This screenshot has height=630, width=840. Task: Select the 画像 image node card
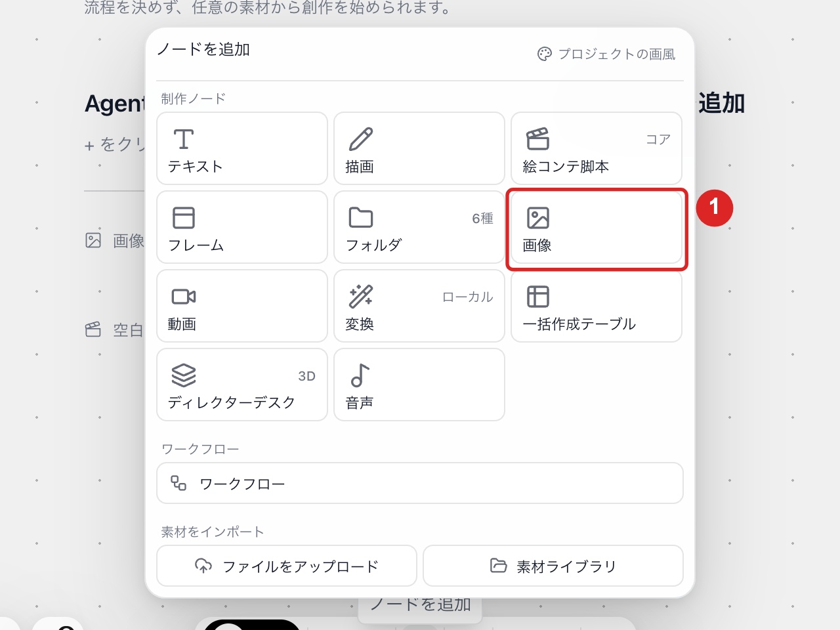(x=597, y=227)
